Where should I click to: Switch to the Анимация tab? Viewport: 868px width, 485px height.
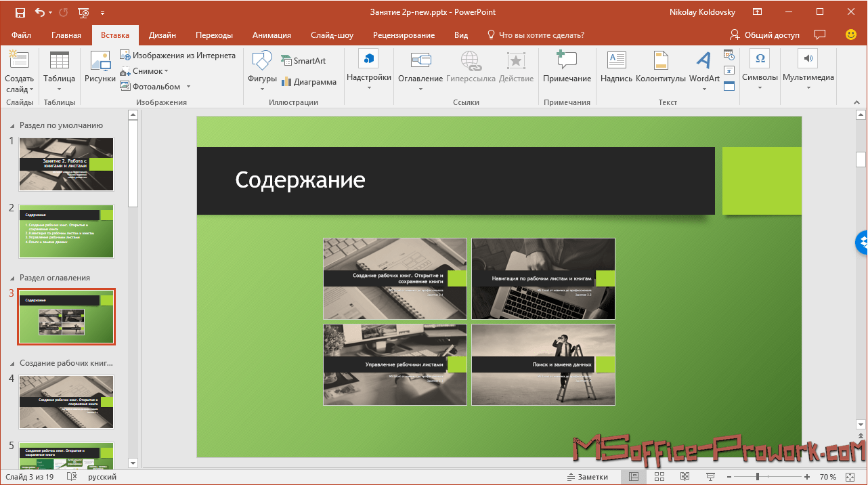[272, 35]
